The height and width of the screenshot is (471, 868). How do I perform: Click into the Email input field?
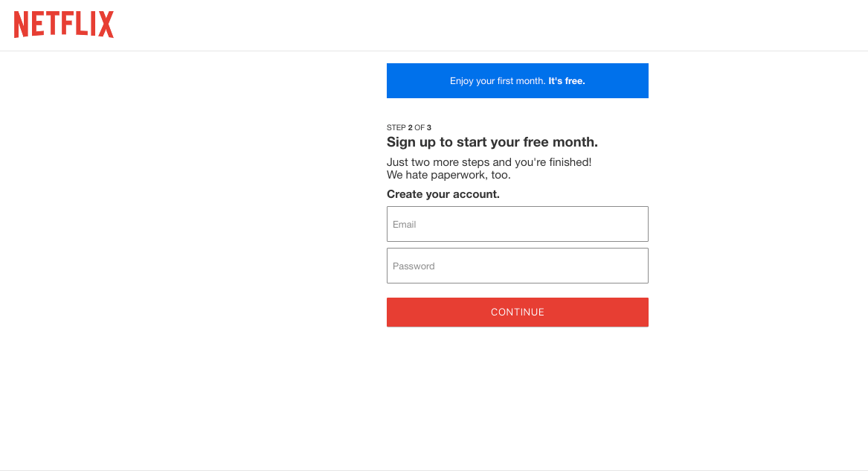click(x=517, y=224)
